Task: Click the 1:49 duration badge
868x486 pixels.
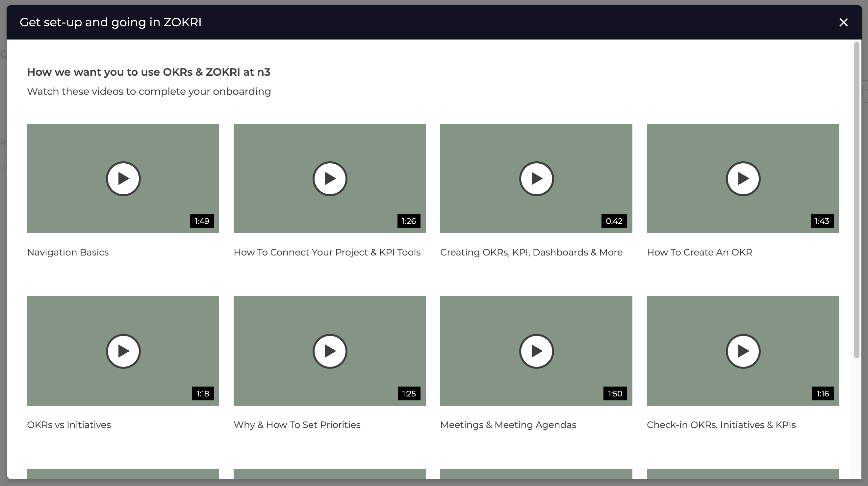Action: coord(202,221)
